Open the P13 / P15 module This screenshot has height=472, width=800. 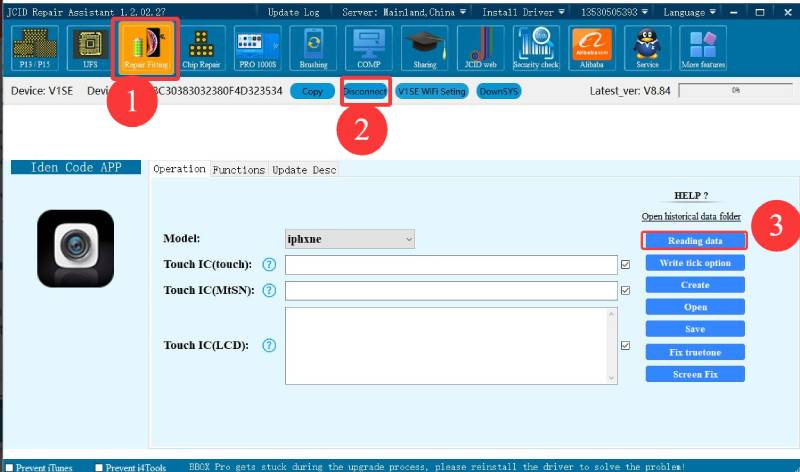[x=35, y=48]
